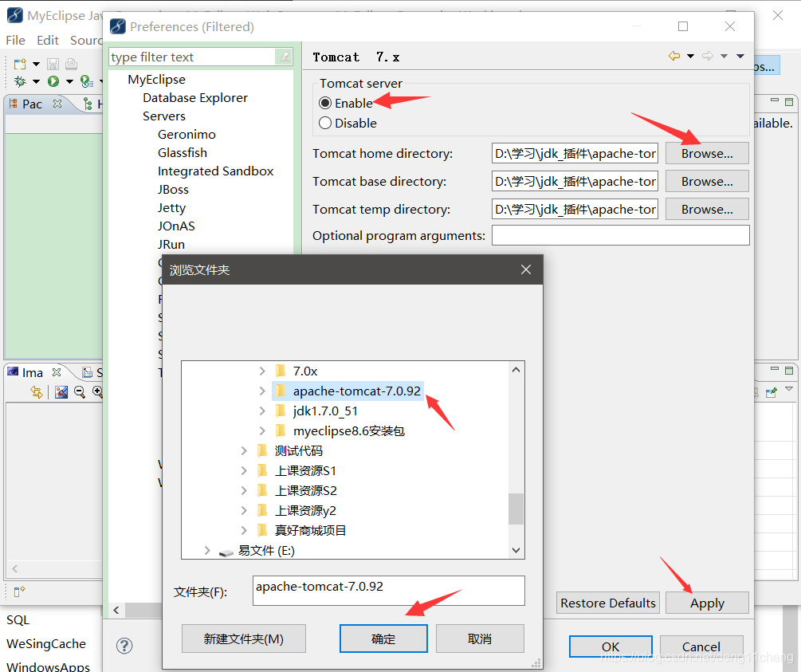Screen dimensions: 801x672
Task: Open the File menu in MyEclipse
Action: (x=15, y=41)
